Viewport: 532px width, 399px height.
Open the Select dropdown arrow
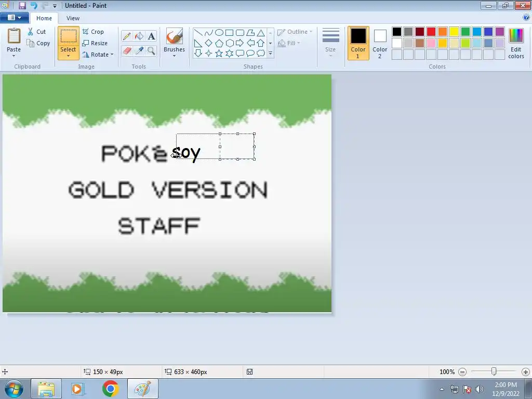pyautogui.click(x=68, y=56)
